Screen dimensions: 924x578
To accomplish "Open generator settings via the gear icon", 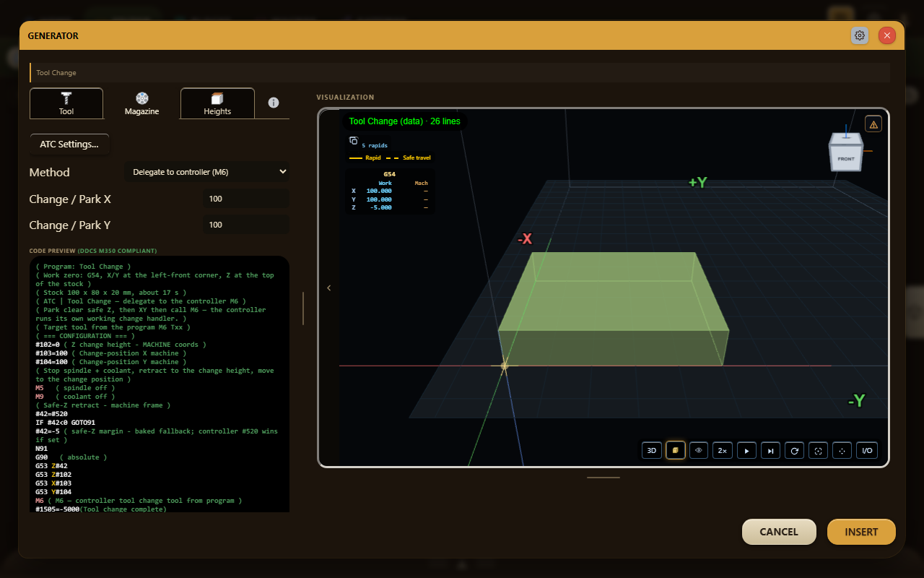I will tap(860, 35).
